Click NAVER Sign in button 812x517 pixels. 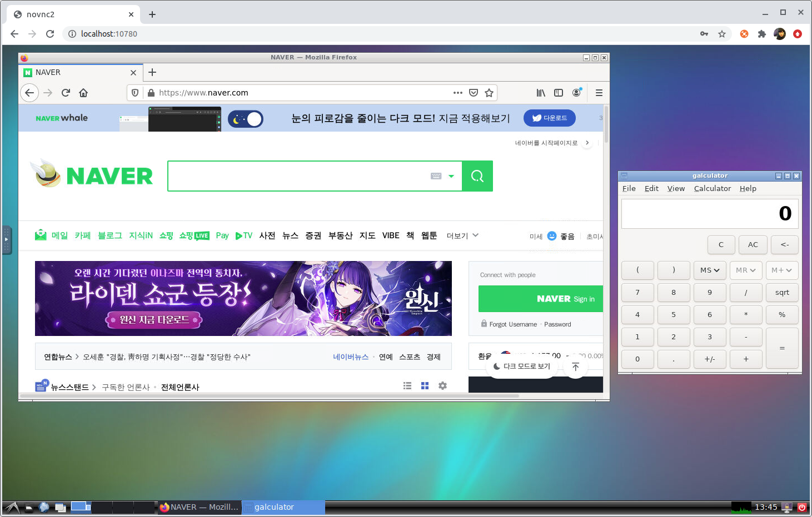(541, 299)
